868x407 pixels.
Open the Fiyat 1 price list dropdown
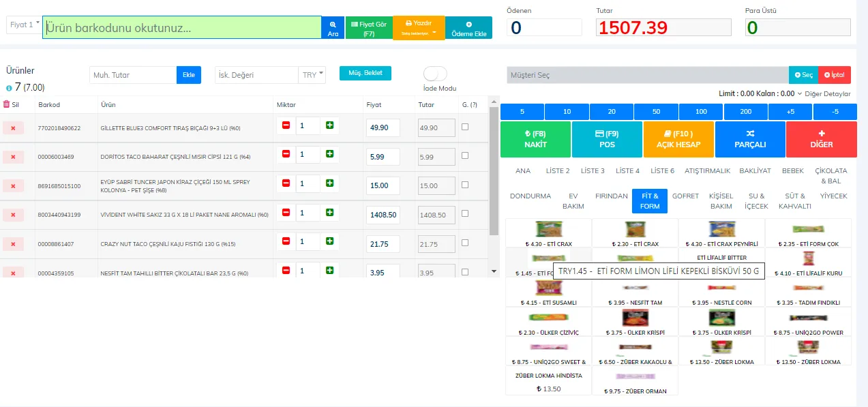pyautogui.click(x=24, y=25)
